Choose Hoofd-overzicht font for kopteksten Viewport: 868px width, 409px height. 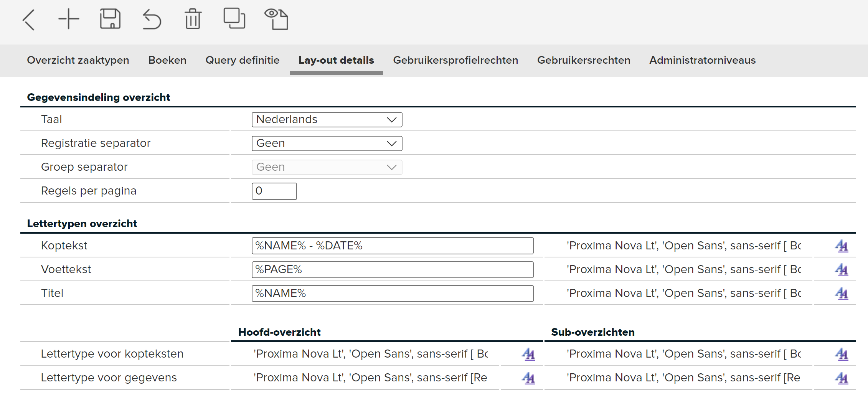[x=528, y=354]
